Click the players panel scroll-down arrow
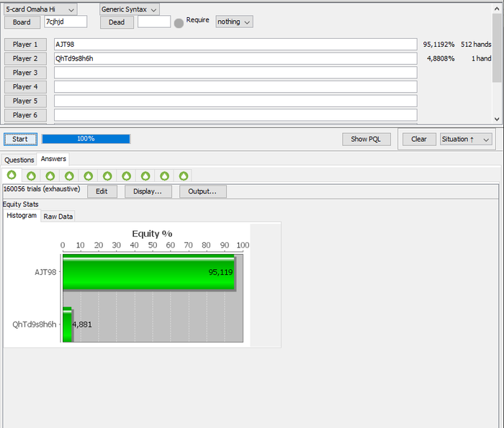 [497, 119]
